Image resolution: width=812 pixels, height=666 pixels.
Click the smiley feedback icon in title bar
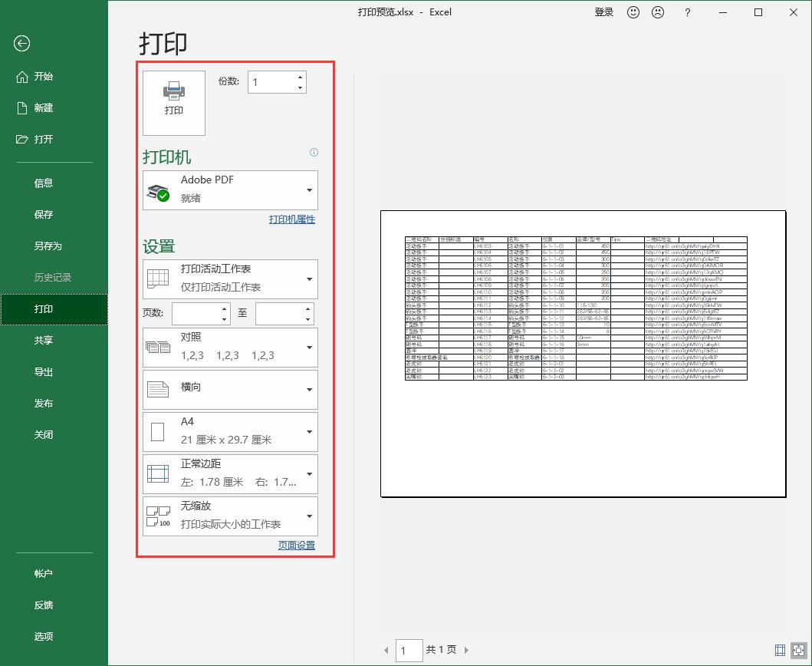coord(633,12)
